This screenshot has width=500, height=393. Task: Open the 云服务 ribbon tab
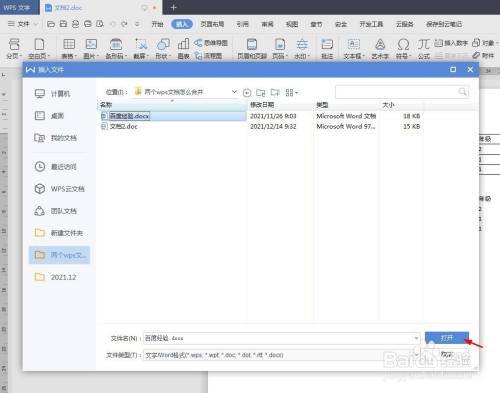click(x=404, y=24)
